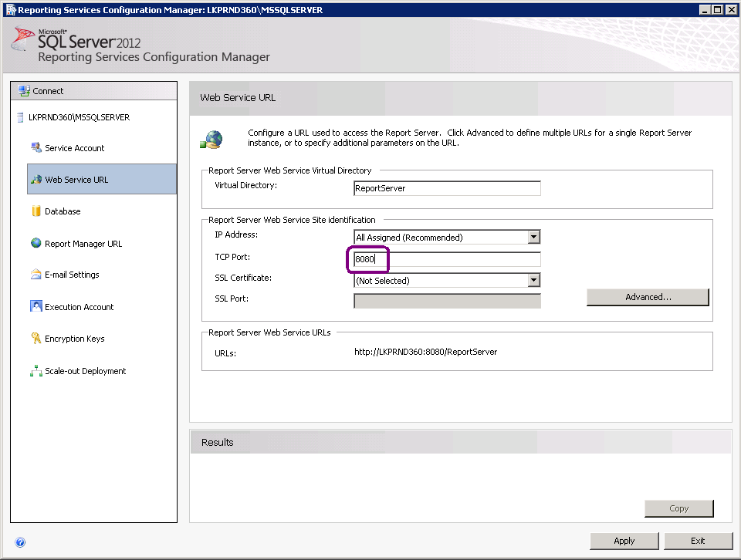Click the Database cylinder icon
741x560 pixels.
36,211
